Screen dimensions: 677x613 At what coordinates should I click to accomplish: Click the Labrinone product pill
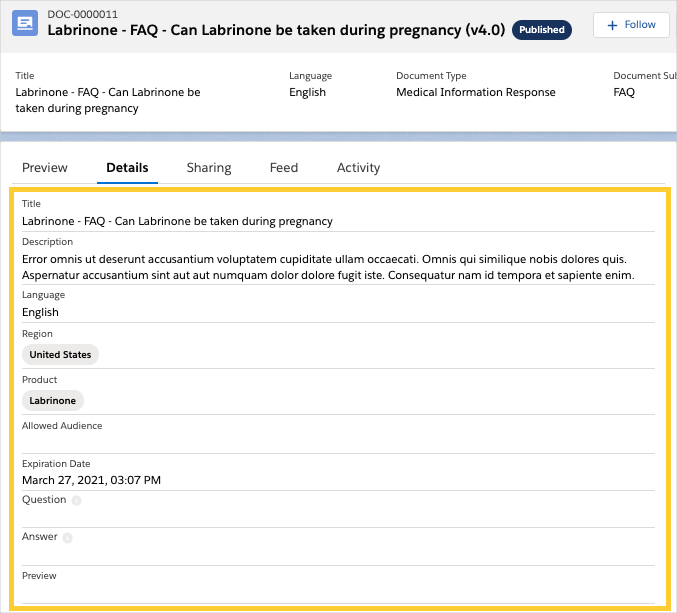(53, 400)
